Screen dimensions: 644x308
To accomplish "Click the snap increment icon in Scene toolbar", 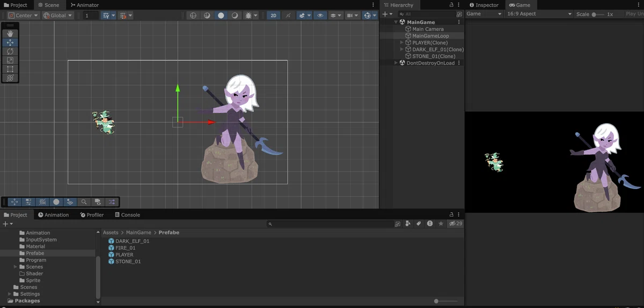I will (123, 16).
